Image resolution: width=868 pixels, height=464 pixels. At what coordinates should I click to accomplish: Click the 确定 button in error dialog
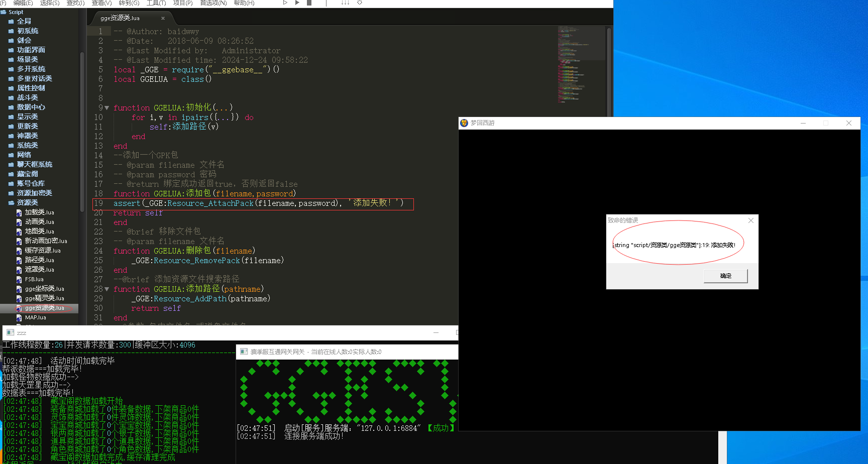[725, 276]
